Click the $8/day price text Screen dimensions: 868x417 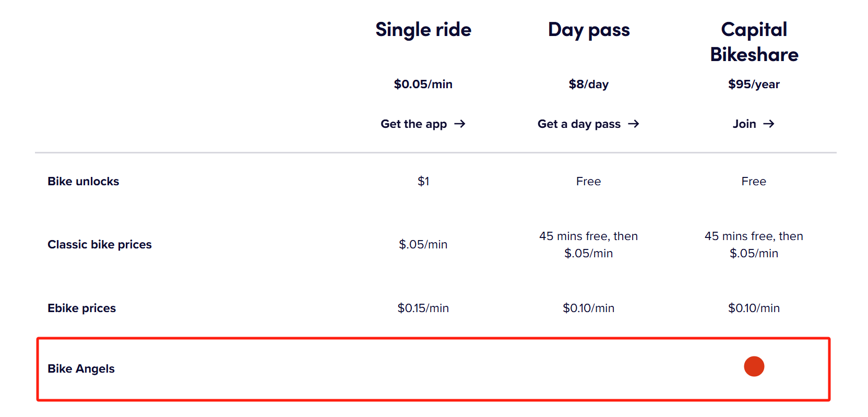[589, 84]
